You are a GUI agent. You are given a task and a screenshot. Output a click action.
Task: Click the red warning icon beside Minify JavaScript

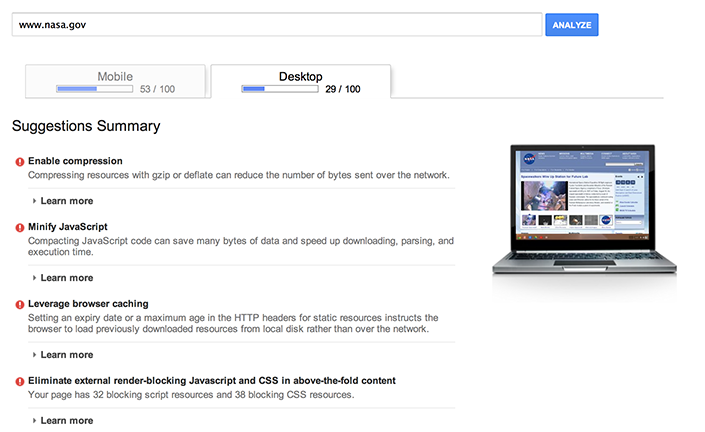point(19,227)
